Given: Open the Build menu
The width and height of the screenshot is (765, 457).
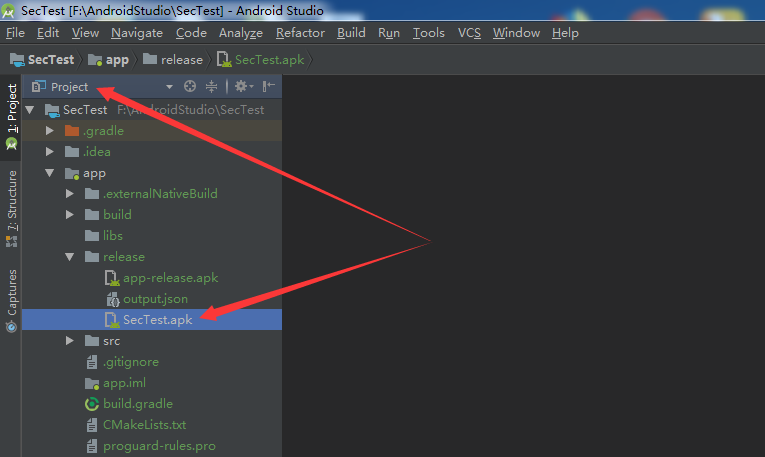Looking at the screenshot, I should point(351,33).
